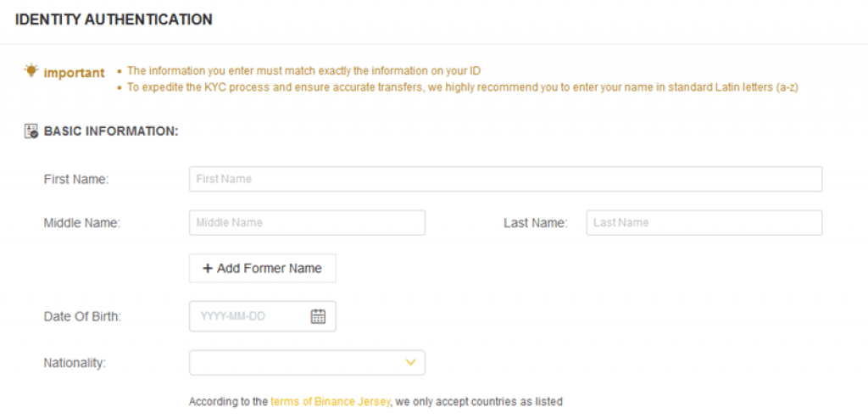Image resolution: width=868 pixels, height=418 pixels.
Task: Open the terms of Binance Jersey link
Action: click(x=331, y=401)
